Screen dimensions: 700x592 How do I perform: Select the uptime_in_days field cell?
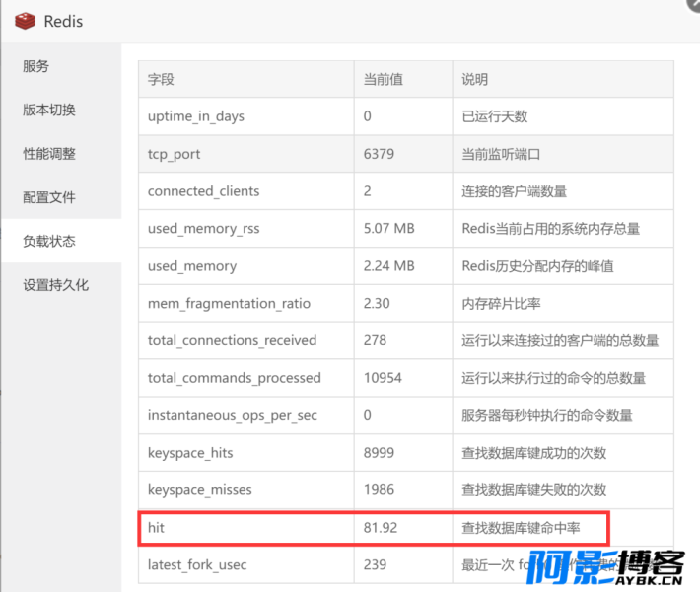(x=196, y=116)
